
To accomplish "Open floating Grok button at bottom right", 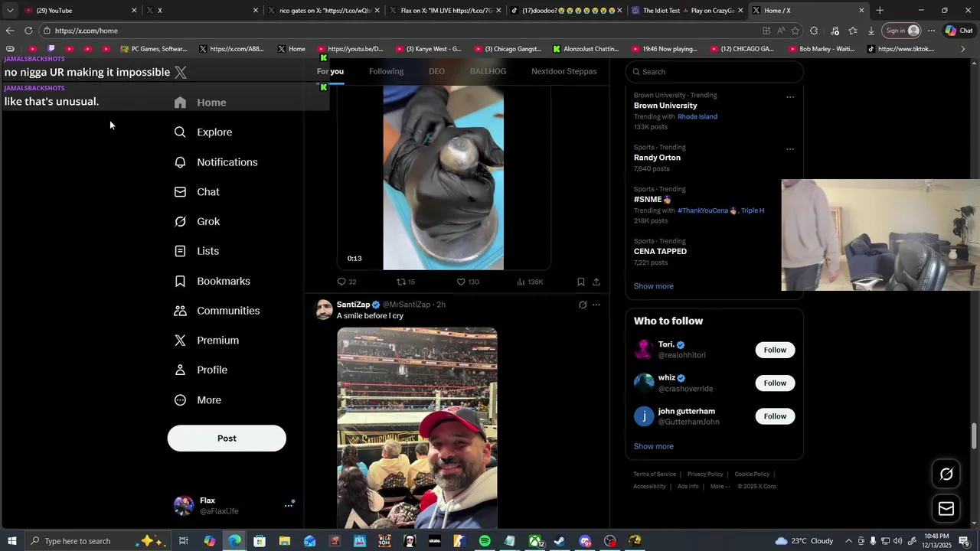I will click(x=946, y=474).
